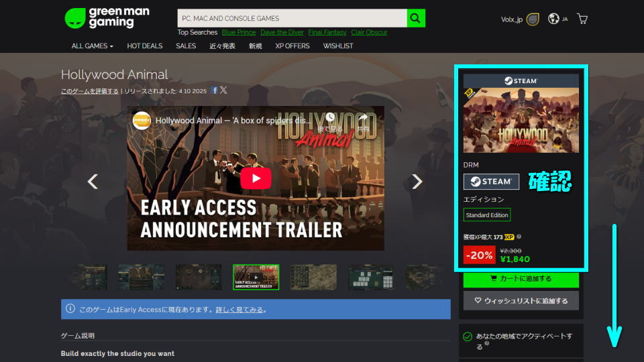Select the third gameplay screenshot thumbnail
Screen dimensions: 644x362
coord(199,277)
